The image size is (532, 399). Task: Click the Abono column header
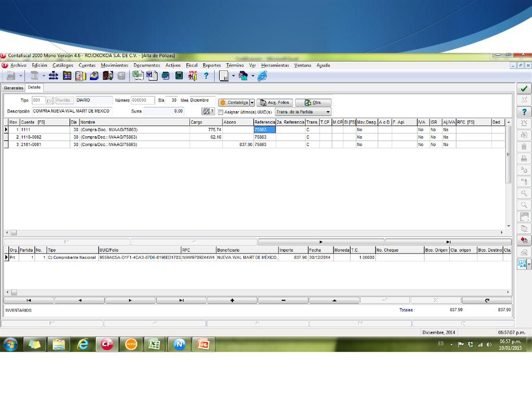point(238,122)
